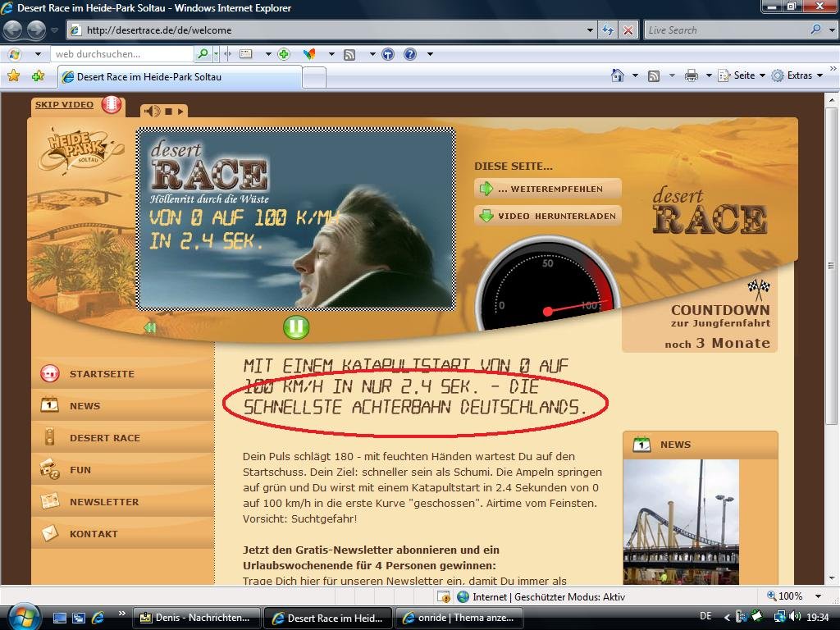Open the Startseite navigation item
This screenshot has width=840, height=630.
click(123, 373)
